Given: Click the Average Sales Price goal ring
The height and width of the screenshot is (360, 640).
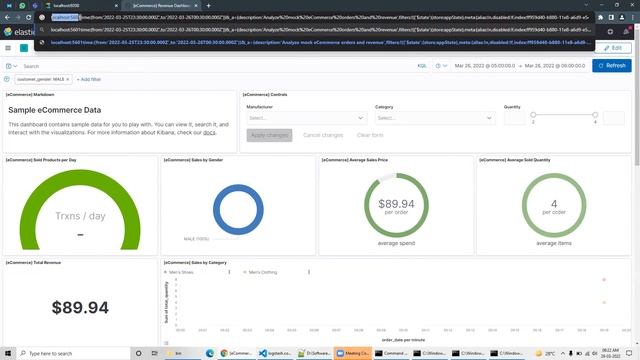Looking at the screenshot, I should (396, 205).
